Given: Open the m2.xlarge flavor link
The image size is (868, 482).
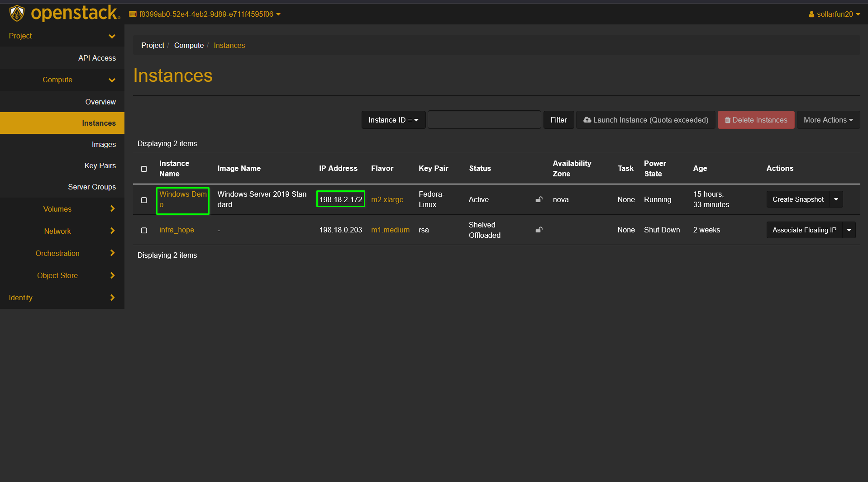Looking at the screenshot, I should coord(387,199).
